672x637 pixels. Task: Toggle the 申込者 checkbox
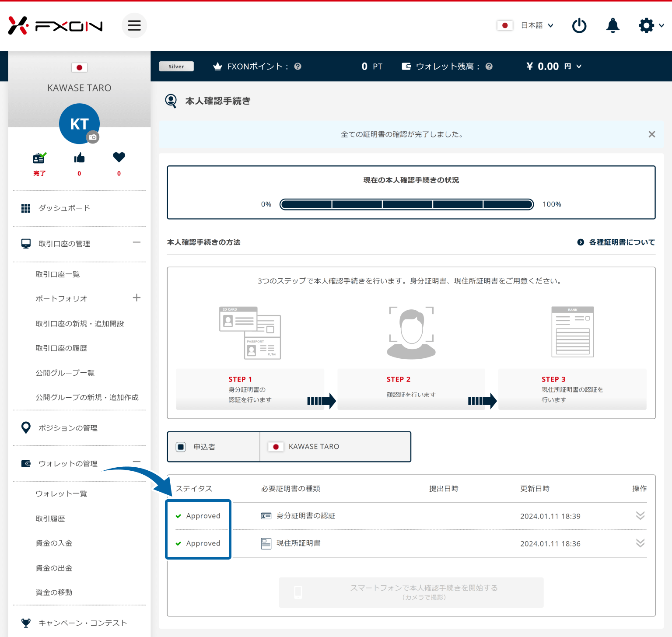(x=181, y=447)
